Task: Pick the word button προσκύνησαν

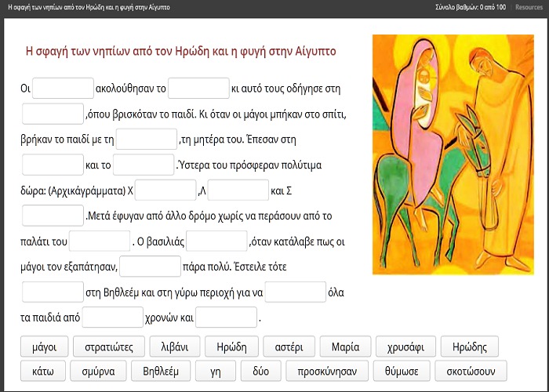Action: coord(327,371)
